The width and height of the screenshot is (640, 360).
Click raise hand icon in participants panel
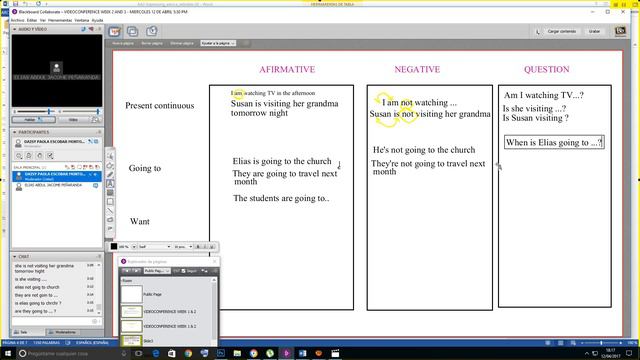(x=39, y=156)
